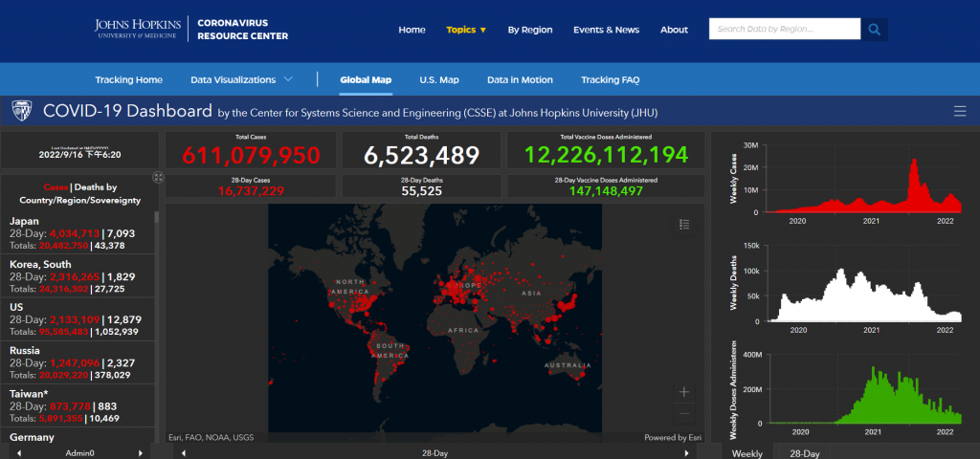This screenshot has width=980, height=459.
Task: Expand the country list panel with the fullscreen icon
Action: 158,178
